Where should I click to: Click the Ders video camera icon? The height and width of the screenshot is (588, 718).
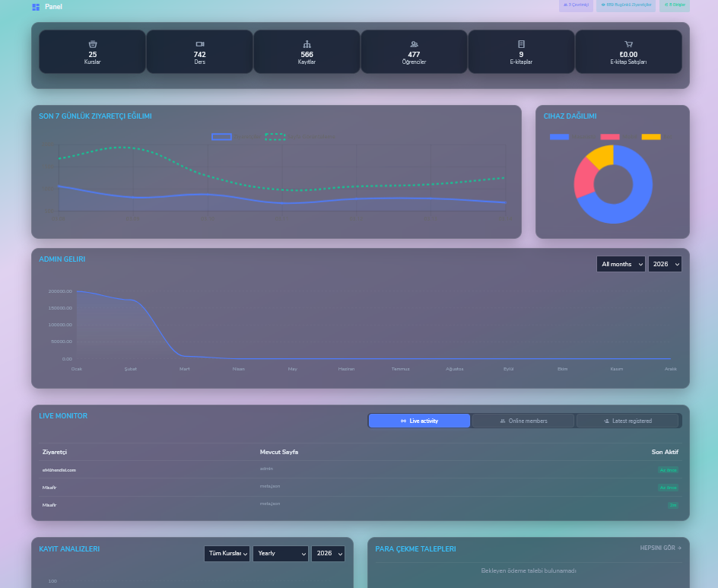point(199,44)
